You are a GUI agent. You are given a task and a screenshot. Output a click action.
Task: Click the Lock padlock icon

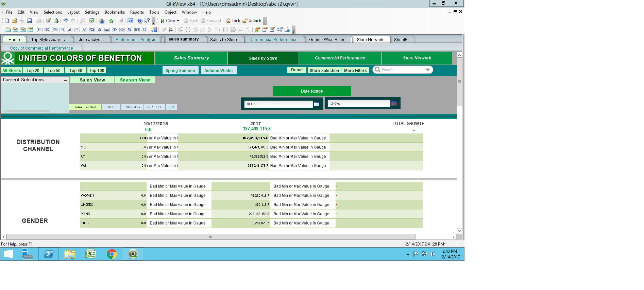pyautogui.click(x=228, y=21)
